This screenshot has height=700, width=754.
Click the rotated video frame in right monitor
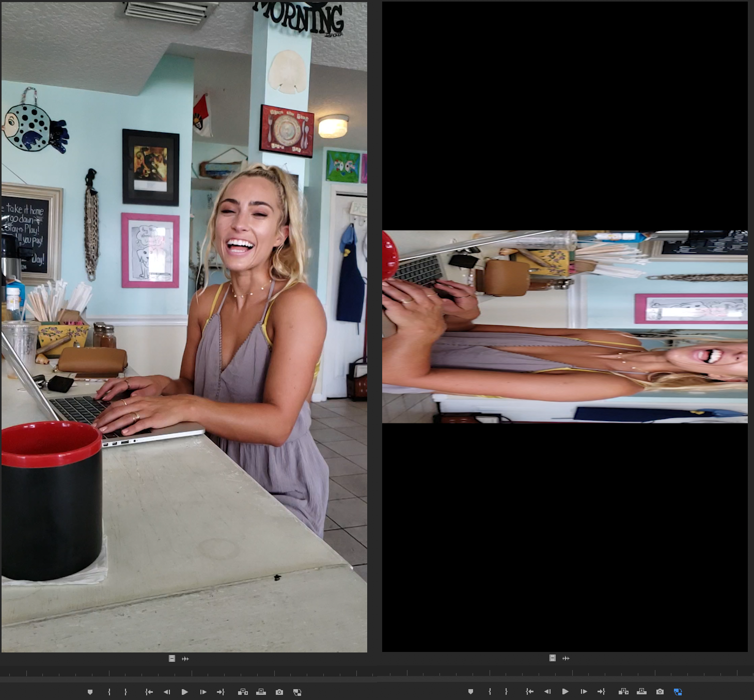(x=565, y=326)
